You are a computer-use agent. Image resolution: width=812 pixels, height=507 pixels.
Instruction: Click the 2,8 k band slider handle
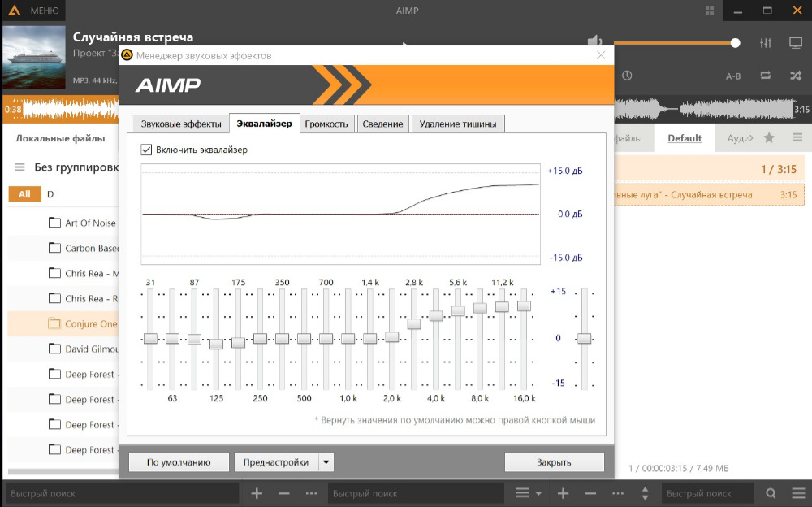(414, 324)
